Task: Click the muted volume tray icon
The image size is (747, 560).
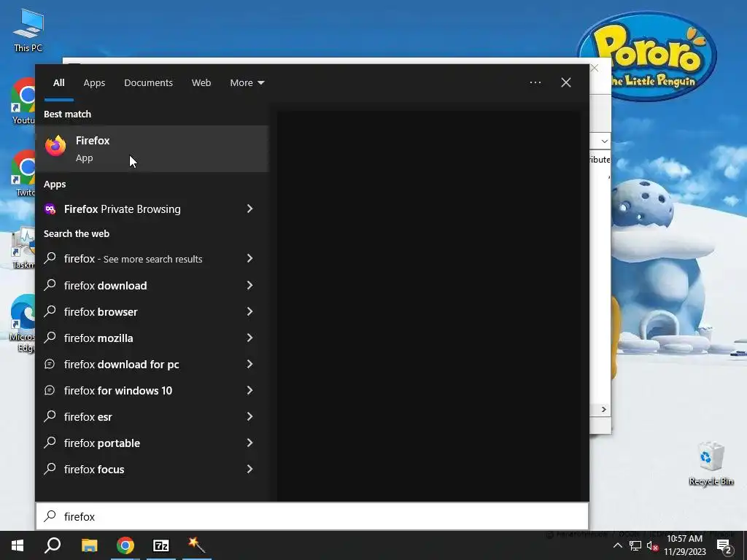Action: (653, 545)
